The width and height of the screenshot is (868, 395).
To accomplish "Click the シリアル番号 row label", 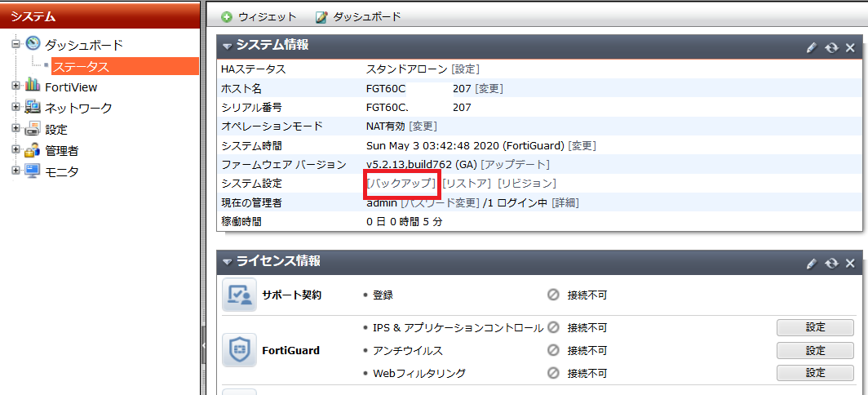I will [x=251, y=108].
